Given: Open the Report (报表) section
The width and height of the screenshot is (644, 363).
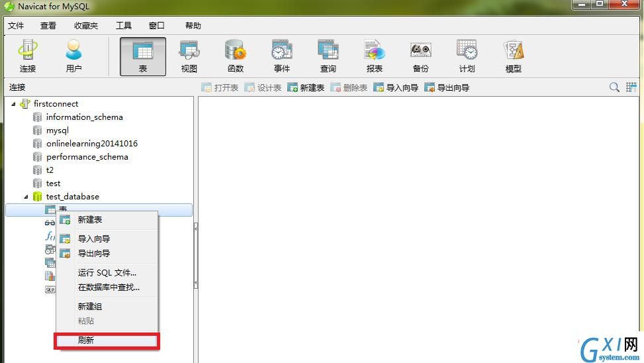Looking at the screenshot, I should coord(374,57).
